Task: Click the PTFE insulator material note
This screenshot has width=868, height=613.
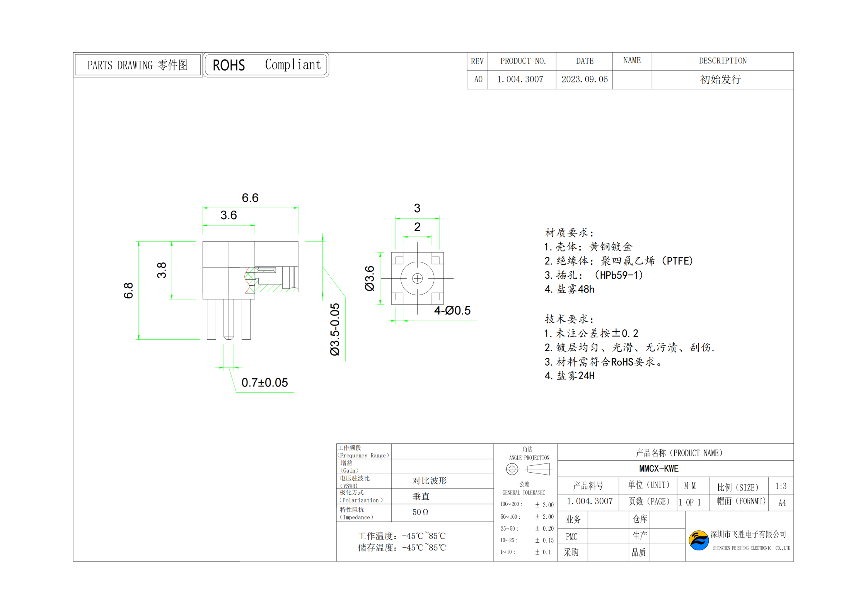Action: pos(619,261)
